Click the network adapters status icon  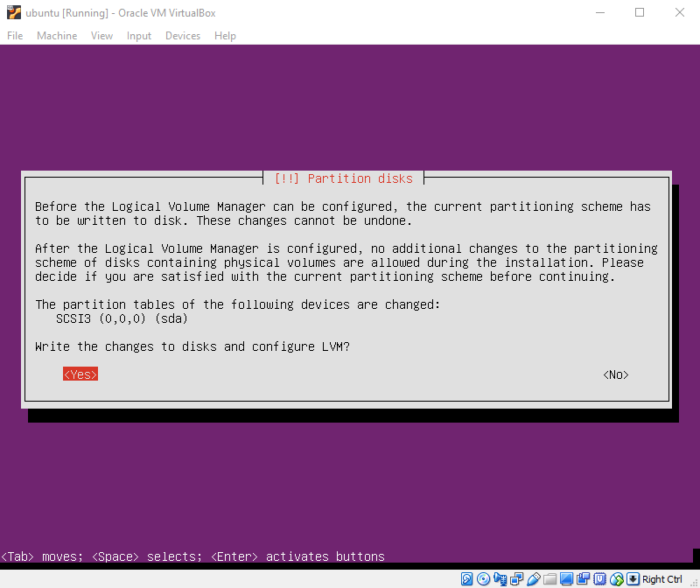click(x=516, y=578)
